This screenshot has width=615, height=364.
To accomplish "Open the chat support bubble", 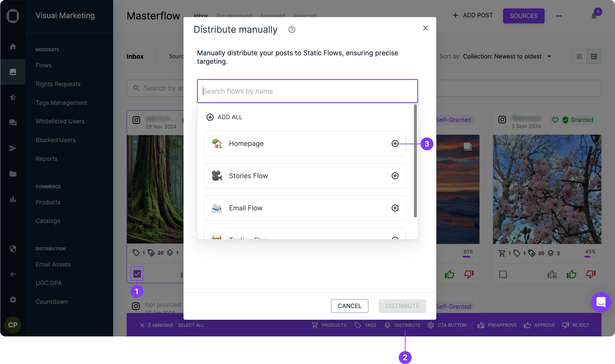I will [601, 302].
